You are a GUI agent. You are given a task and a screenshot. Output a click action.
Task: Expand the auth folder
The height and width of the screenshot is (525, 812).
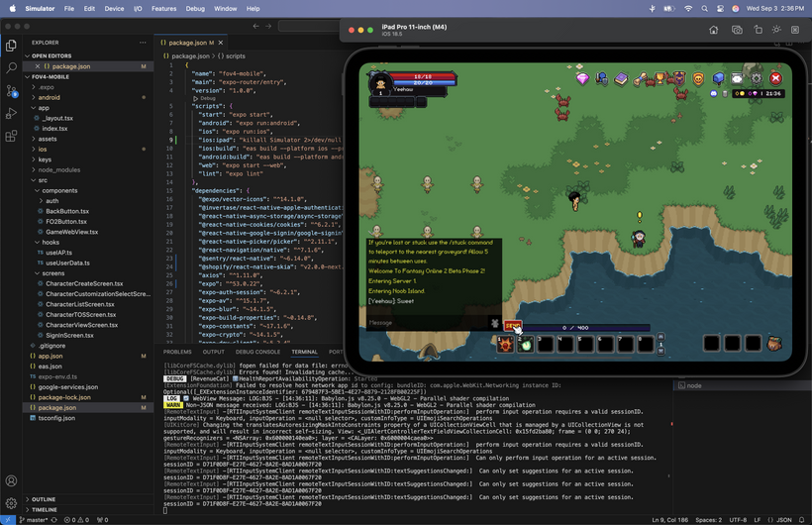pos(51,201)
